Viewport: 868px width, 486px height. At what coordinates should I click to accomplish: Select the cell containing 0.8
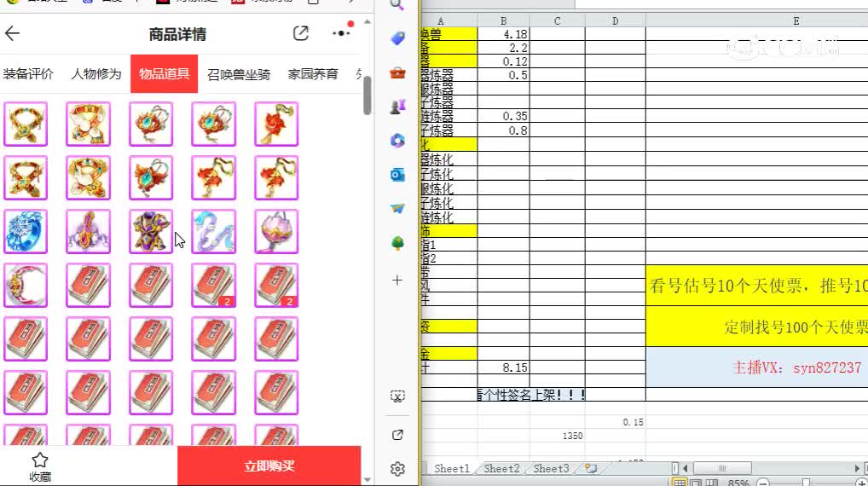[x=503, y=130]
